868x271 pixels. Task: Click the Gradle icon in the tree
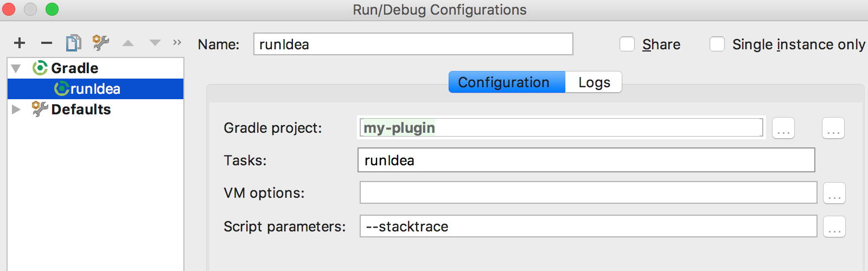[40, 68]
